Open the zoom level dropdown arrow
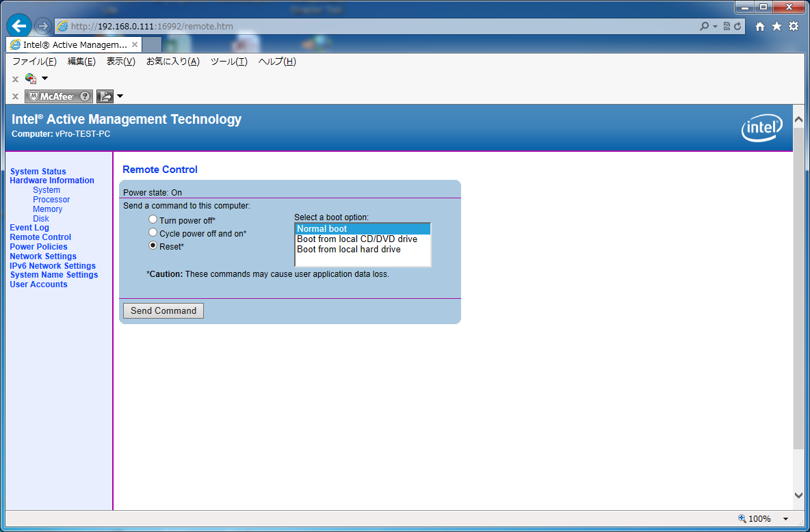 click(786, 518)
